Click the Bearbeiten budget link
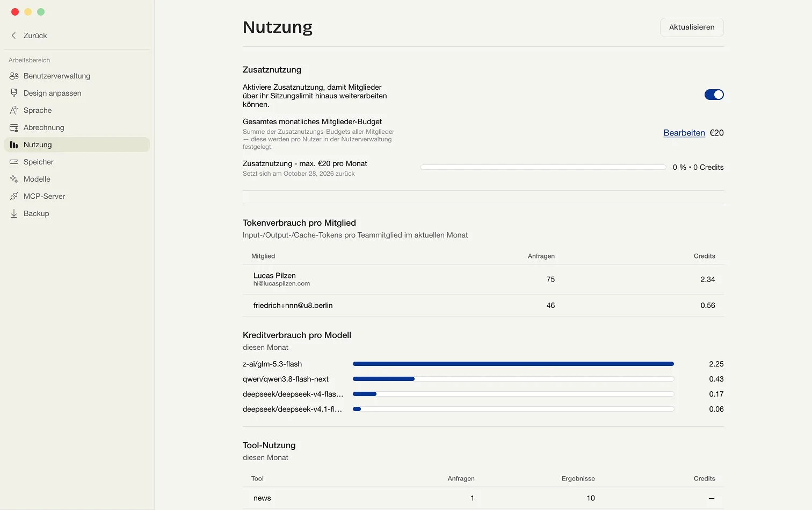The height and width of the screenshot is (510, 812). coord(684,133)
